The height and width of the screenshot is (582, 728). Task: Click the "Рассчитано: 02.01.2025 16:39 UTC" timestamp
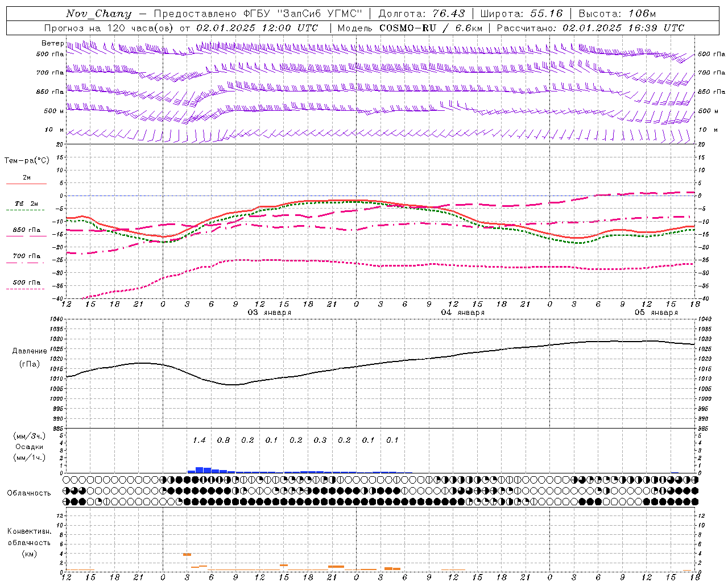tap(590, 28)
